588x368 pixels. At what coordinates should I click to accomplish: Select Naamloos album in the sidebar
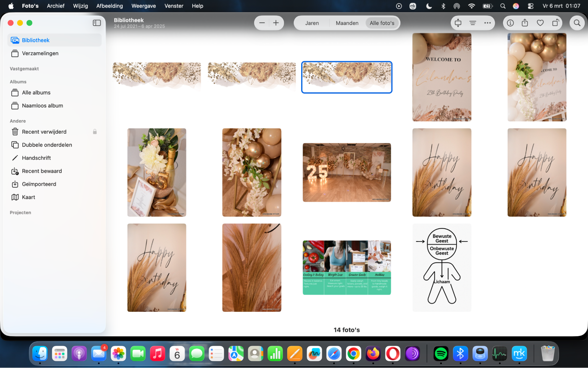pos(42,105)
